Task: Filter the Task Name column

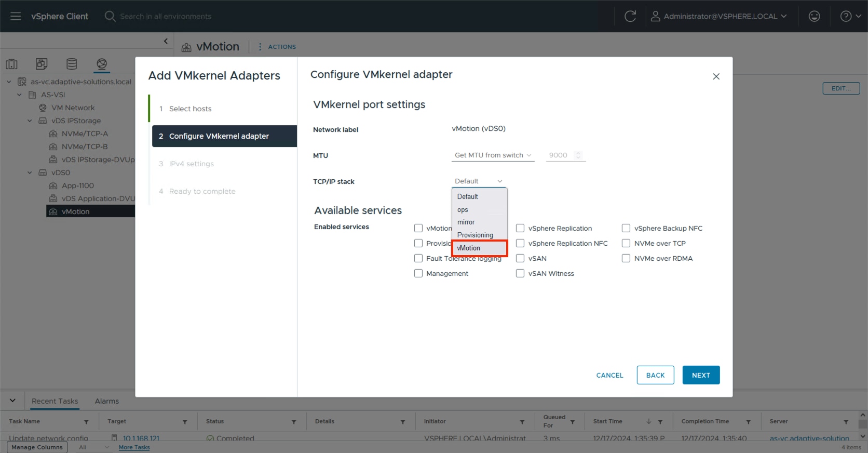Action: tap(86, 422)
